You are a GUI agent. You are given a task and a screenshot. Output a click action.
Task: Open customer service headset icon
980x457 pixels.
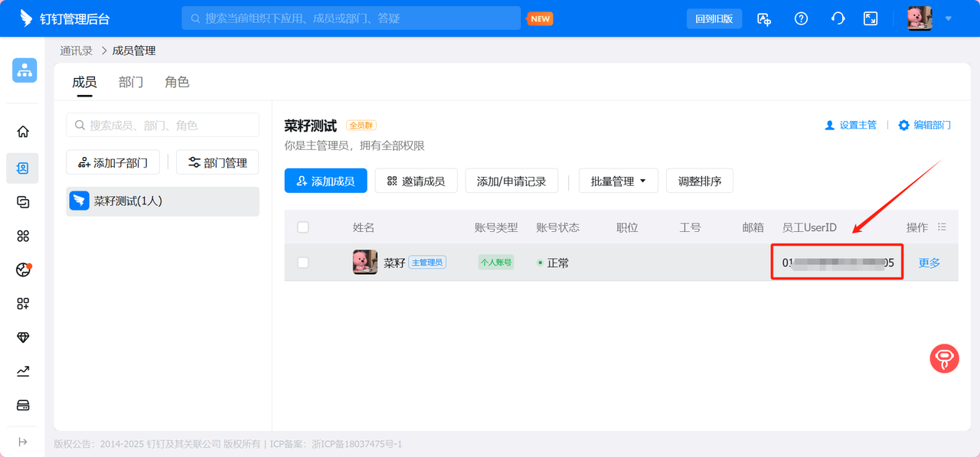point(838,18)
